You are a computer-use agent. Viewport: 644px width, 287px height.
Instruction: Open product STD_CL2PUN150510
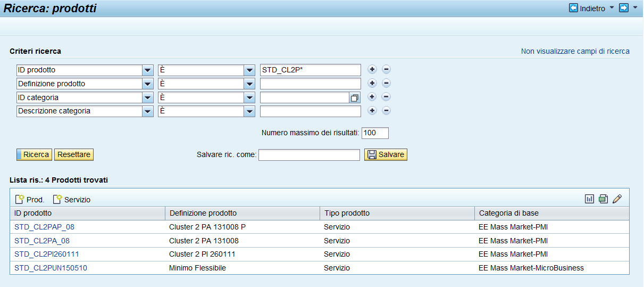tap(51, 268)
